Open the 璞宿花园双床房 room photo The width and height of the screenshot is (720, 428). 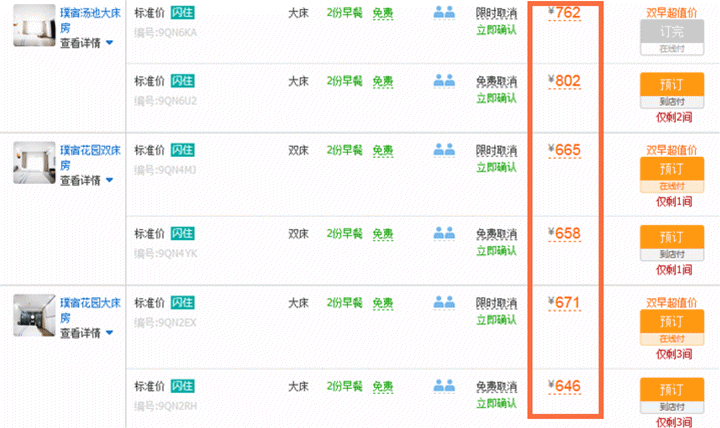coord(34,163)
